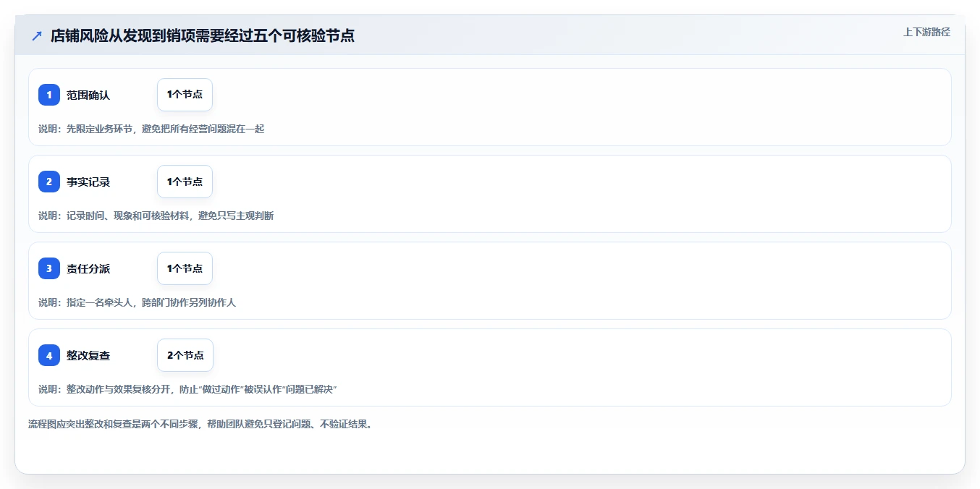Click the arrow icon beside the card title
980x489 pixels.
37,35
